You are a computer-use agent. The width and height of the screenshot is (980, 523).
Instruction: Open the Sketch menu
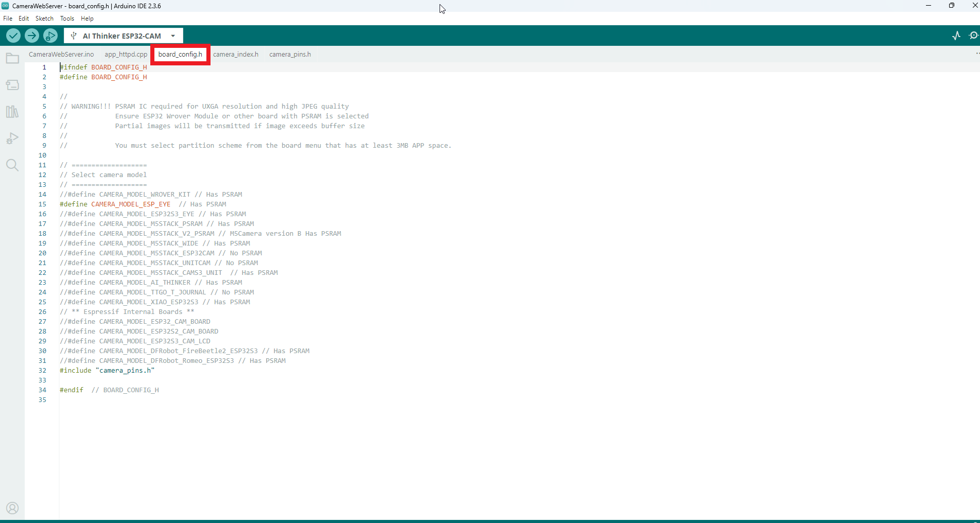click(44, 19)
